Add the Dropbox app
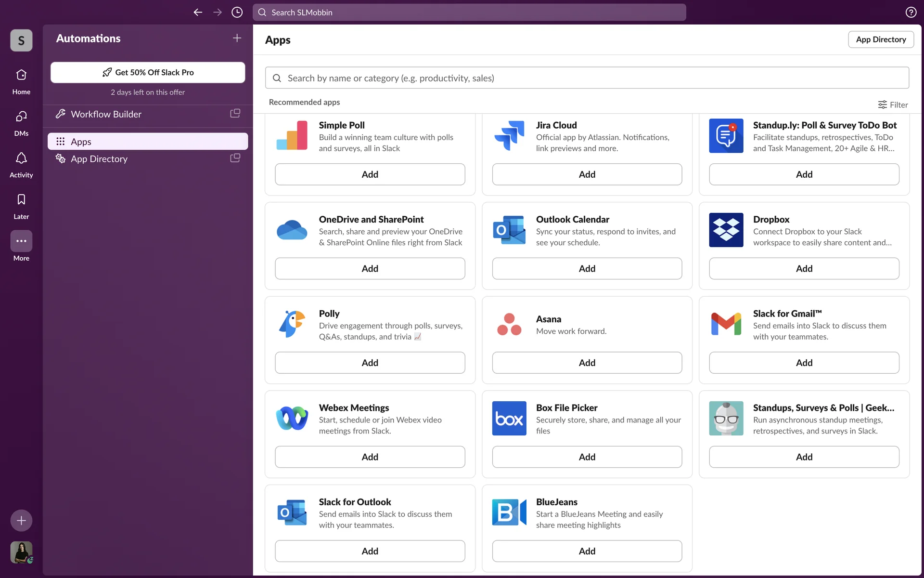The width and height of the screenshot is (924, 578). (804, 269)
